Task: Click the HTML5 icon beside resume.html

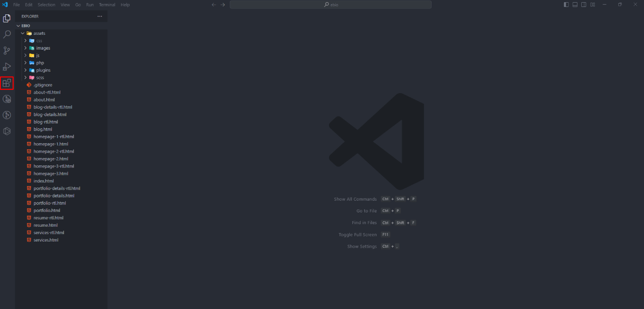Action: 29,225
